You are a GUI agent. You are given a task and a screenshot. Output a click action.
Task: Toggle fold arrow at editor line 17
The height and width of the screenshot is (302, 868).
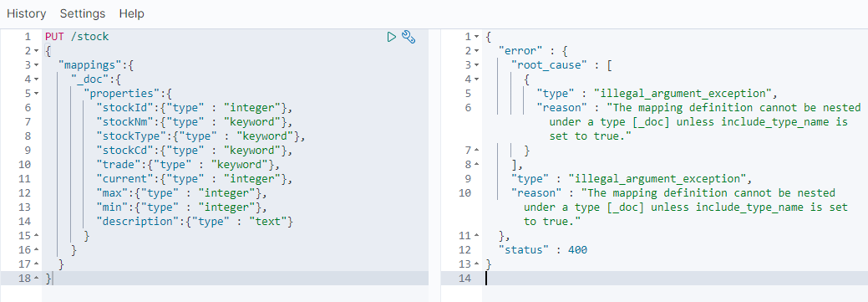tap(37, 264)
